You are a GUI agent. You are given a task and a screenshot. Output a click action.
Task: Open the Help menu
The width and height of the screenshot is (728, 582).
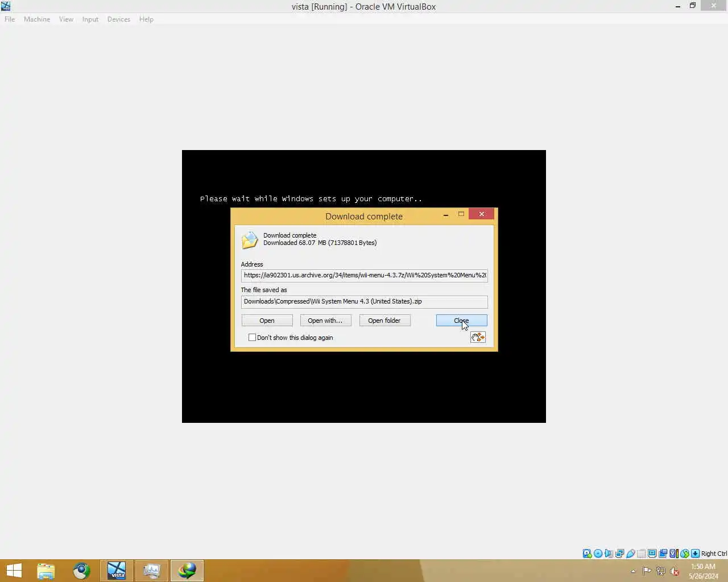146,19
